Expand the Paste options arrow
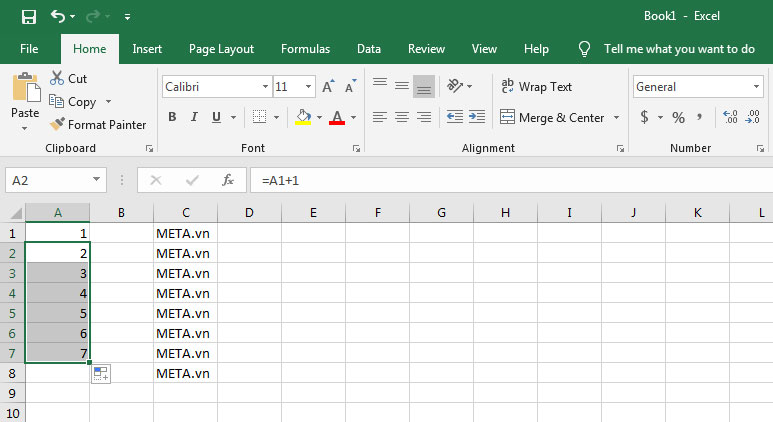The width and height of the screenshot is (773, 422). [25, 129]
